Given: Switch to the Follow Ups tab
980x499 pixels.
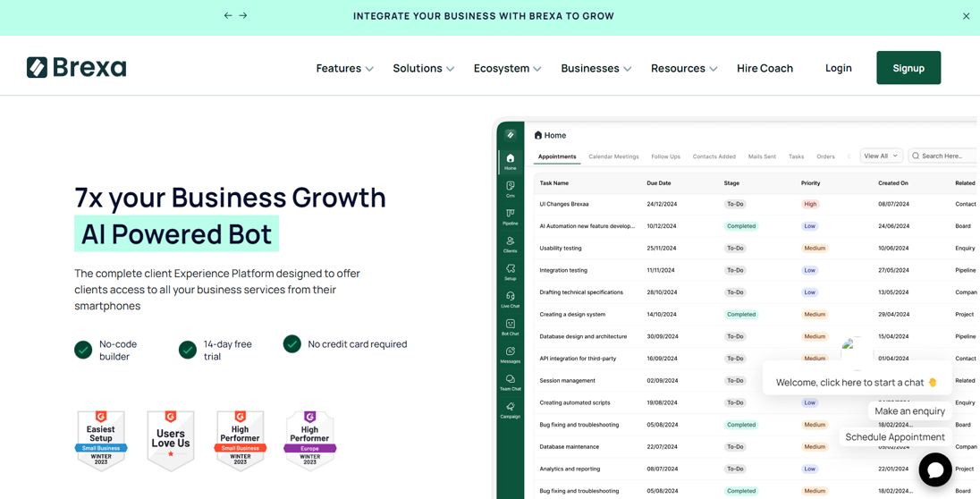Looking at the screenshot, I should tap(665, 156).
